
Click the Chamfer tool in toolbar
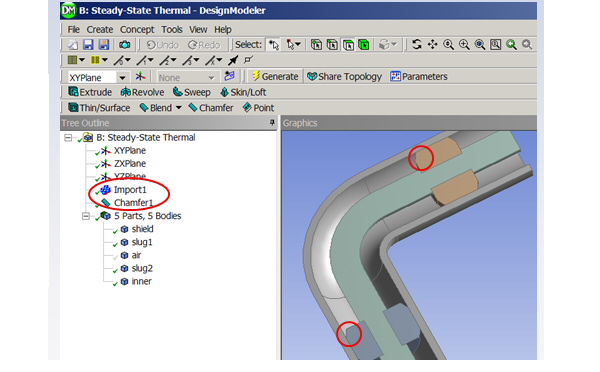(210, 108)
